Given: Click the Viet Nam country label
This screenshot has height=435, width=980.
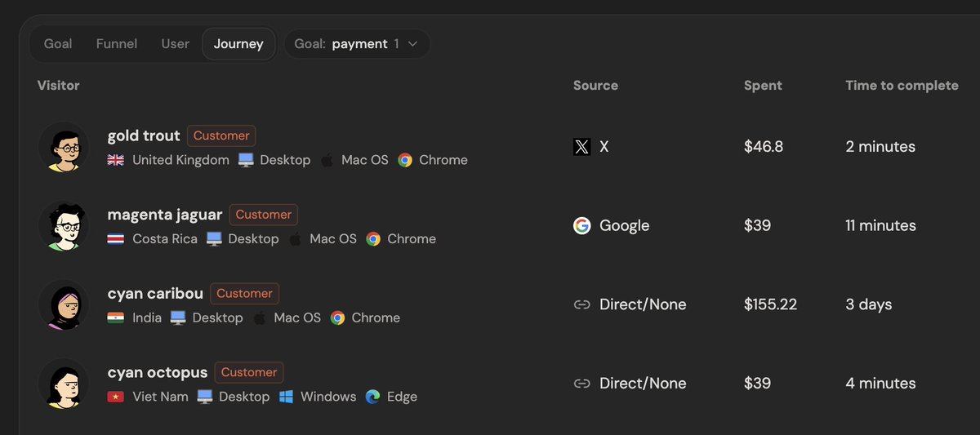Looking at the screenshot, I should tap(160, 397).
